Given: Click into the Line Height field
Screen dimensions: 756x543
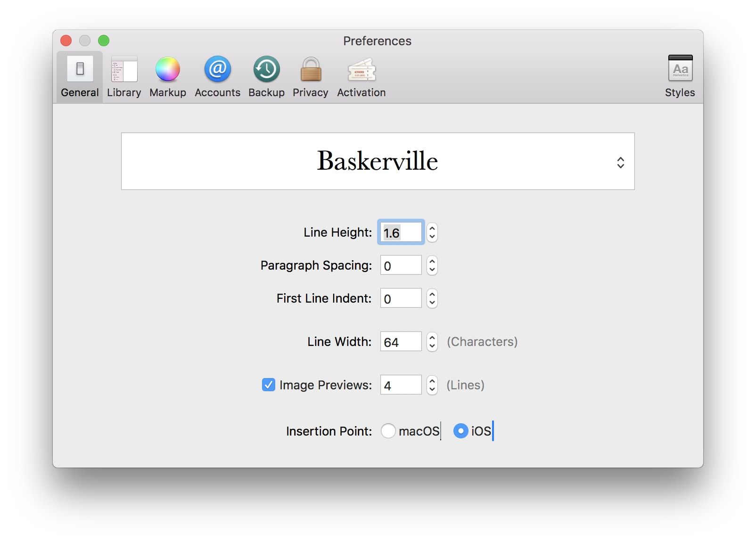Looking at the screenshot, I should 401,232.
